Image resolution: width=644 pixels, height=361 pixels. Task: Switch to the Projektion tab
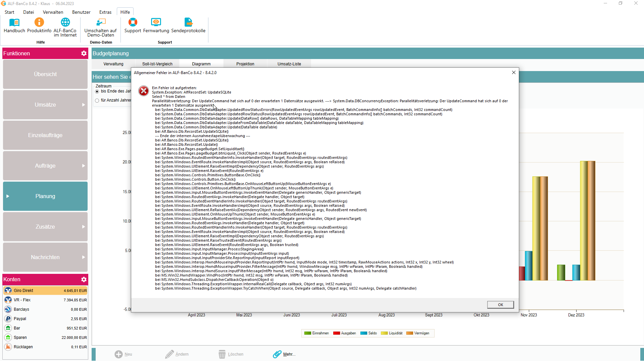click(x=245, y=64)
